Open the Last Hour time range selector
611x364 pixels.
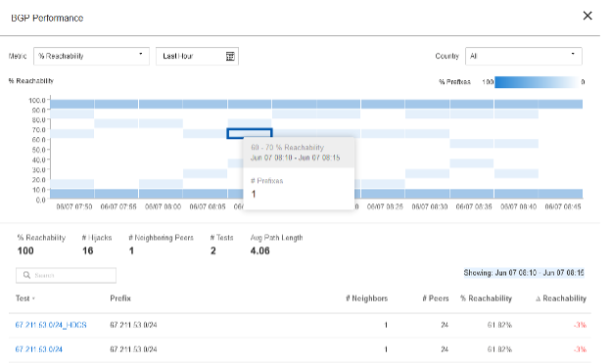(197, 56)
